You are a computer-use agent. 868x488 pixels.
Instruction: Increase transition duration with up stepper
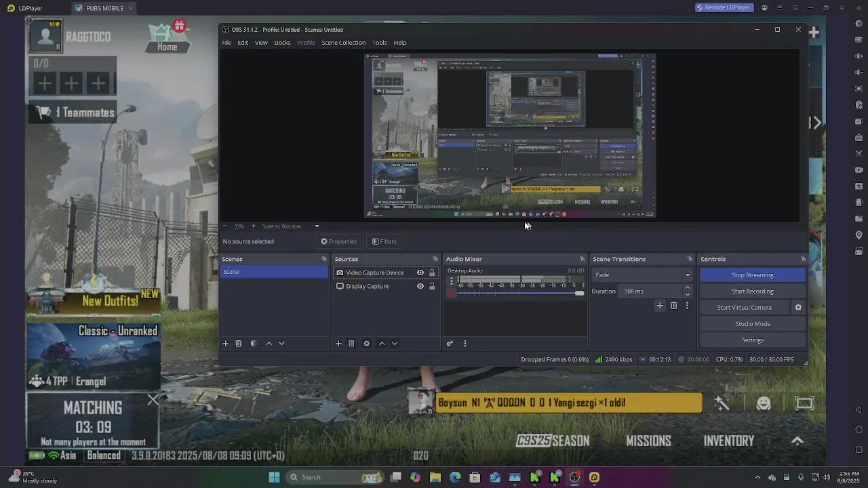[x=688, y=288]
